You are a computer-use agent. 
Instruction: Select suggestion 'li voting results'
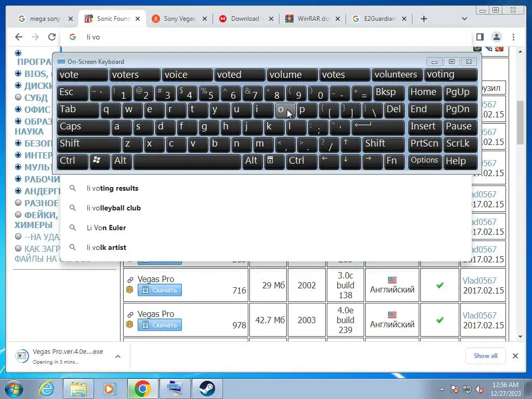pyautogui.click(x=266, y=188)
